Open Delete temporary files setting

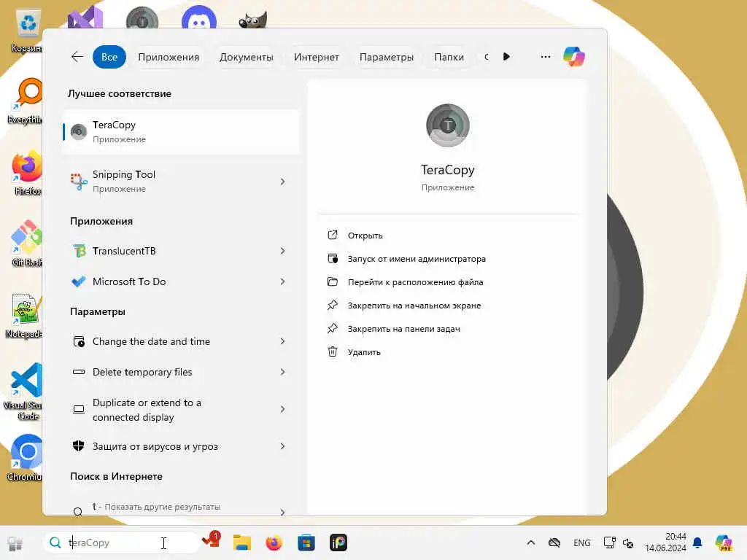pos(181,372)
